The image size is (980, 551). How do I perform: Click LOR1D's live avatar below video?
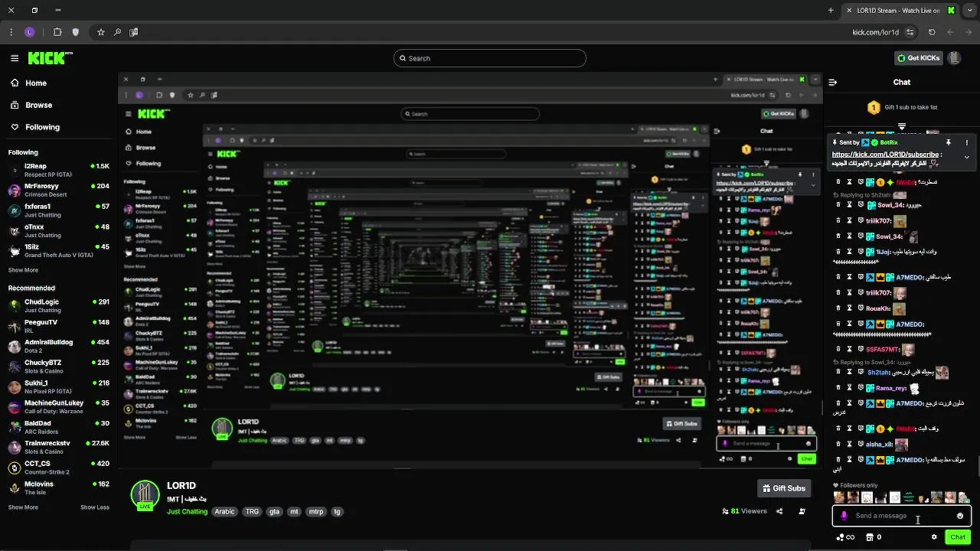[x=145, y=495]
